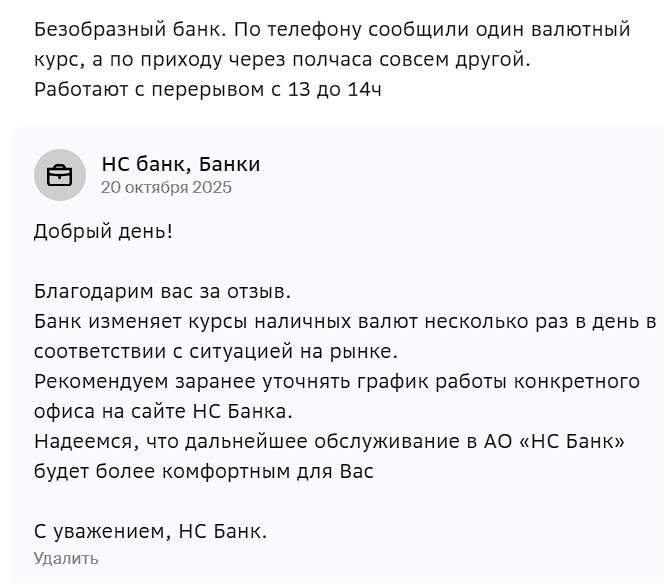Image resolution: width=664 pixels, height=583 pixels.
Task: Click the quoted name АО «НС Банк»
Action: click(554, 442)
